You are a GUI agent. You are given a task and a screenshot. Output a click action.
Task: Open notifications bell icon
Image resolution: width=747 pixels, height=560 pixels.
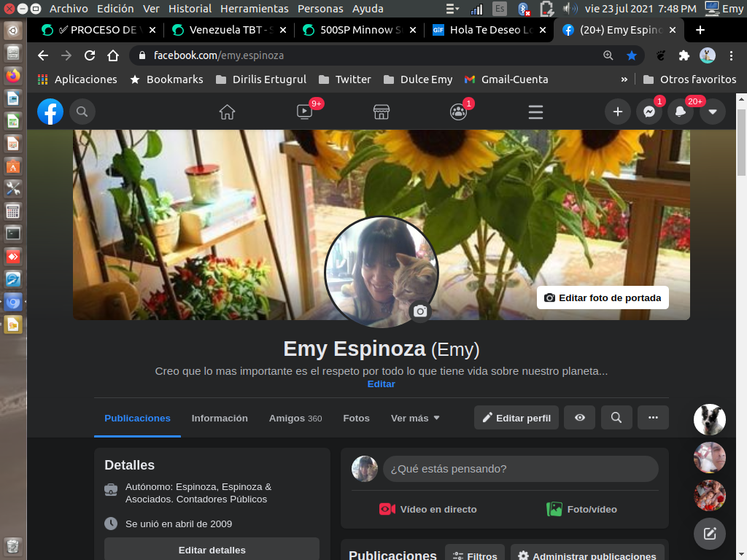tap(681, 112)
